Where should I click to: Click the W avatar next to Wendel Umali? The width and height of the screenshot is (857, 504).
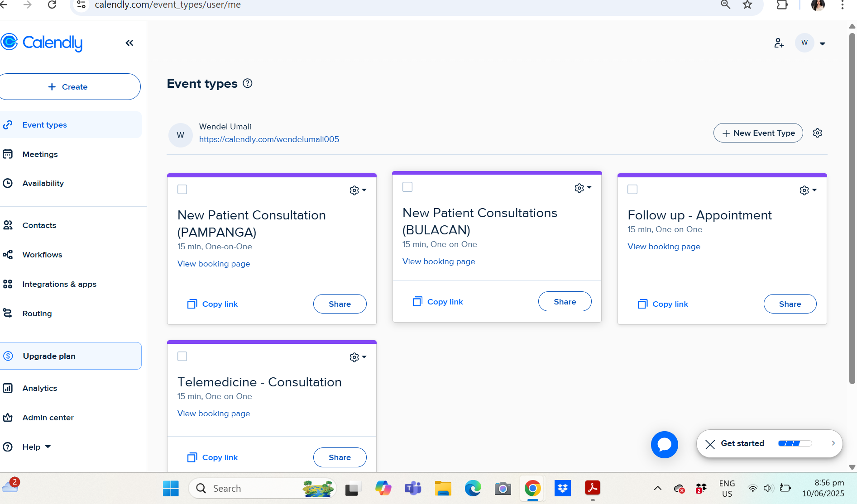coord(180,135)
